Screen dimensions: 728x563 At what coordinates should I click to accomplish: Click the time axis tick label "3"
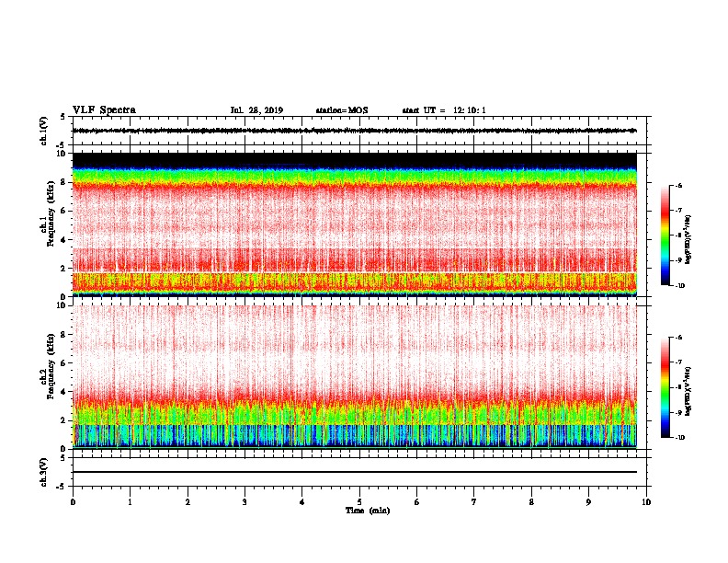point(245,502)
